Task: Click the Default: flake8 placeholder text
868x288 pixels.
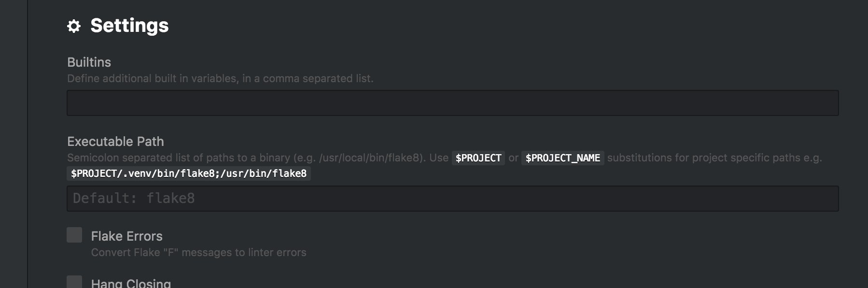Action: 134,198
